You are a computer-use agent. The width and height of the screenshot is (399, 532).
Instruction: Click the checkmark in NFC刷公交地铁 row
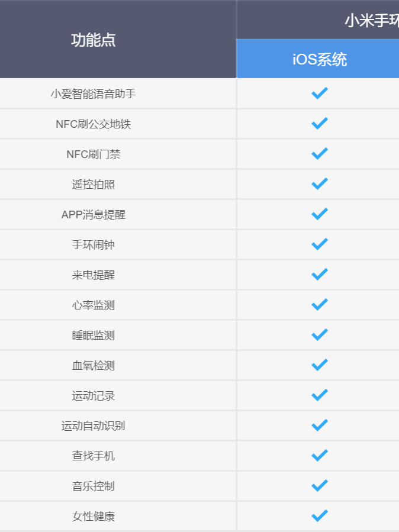(319, 124)
